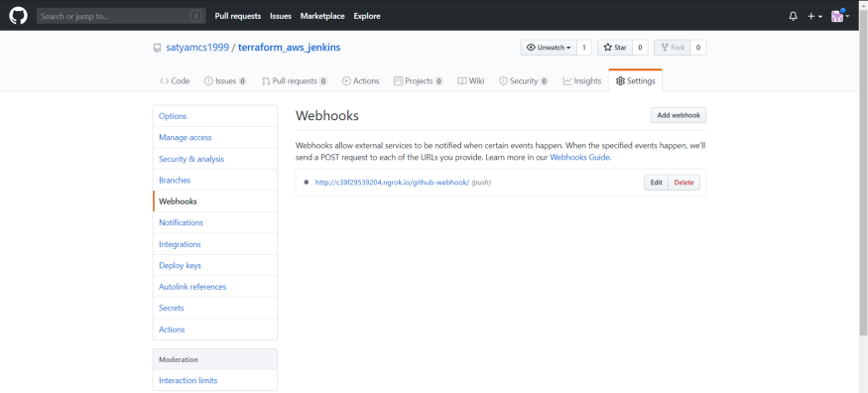Go to Explore
This screenshot has height=393, width=868.
click(367, 16)
